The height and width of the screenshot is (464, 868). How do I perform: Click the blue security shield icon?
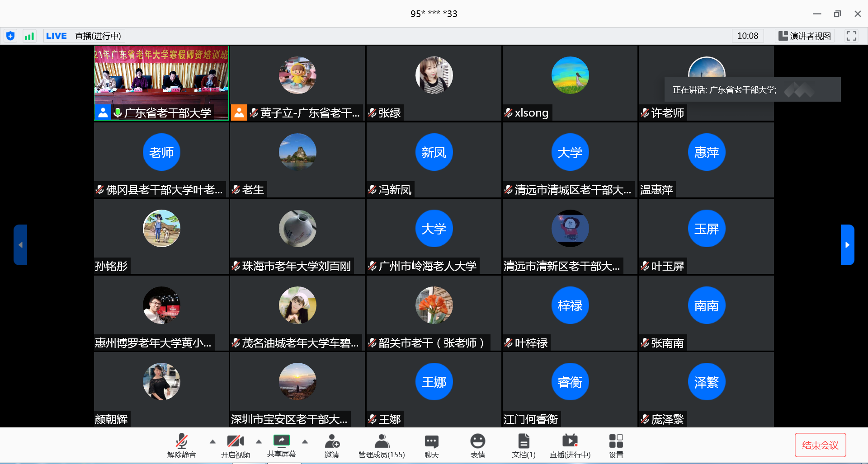click(10, 36)
